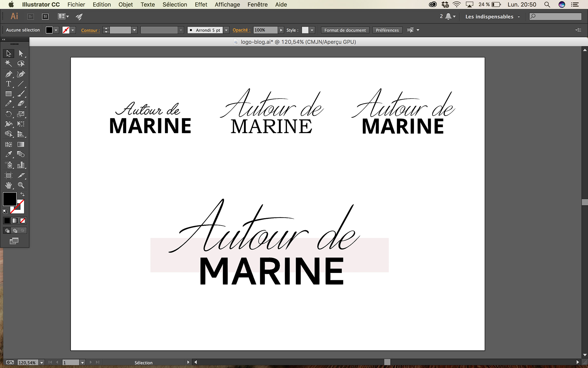Screen dimensions: 588x368
Task: Open the Style dropdown
Action: tap(312, 30)
